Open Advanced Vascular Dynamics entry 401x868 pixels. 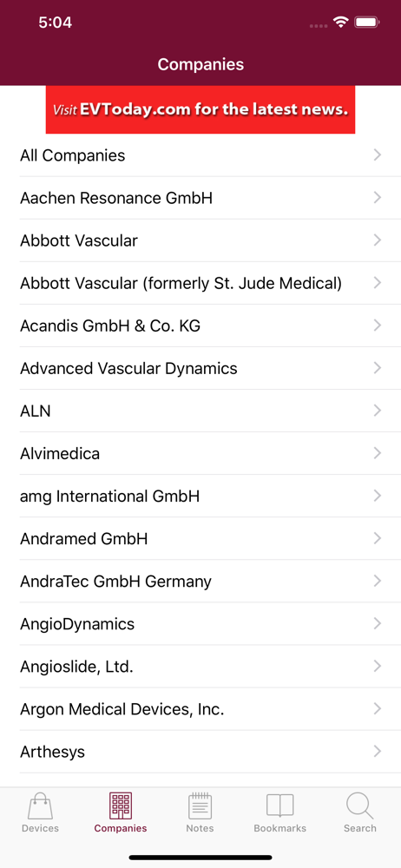tap(200, 368)
